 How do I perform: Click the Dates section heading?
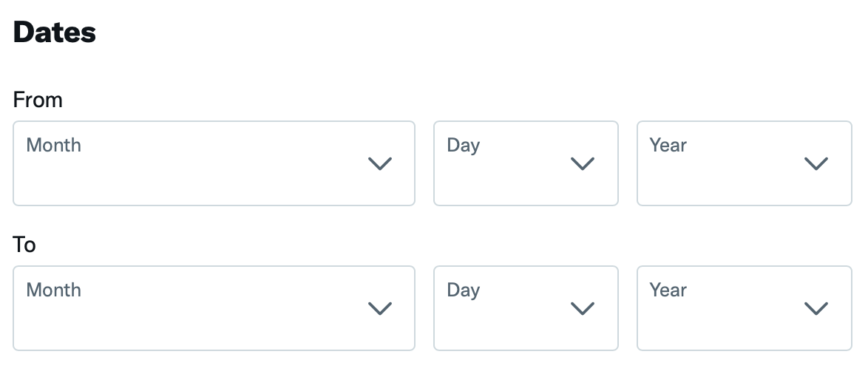pyautogui.click(x=55, y=33)
